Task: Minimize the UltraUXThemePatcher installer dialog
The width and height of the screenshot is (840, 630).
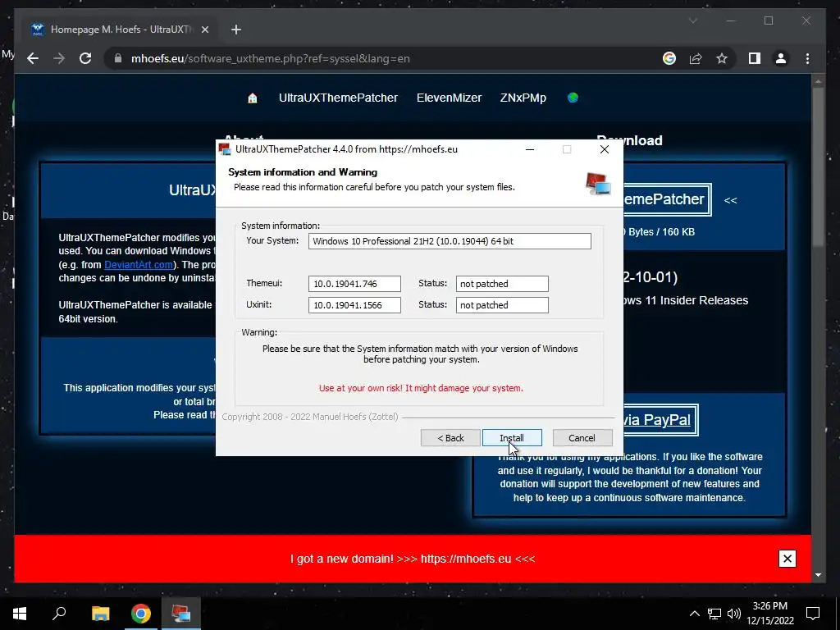Action: tap(530, 149)
